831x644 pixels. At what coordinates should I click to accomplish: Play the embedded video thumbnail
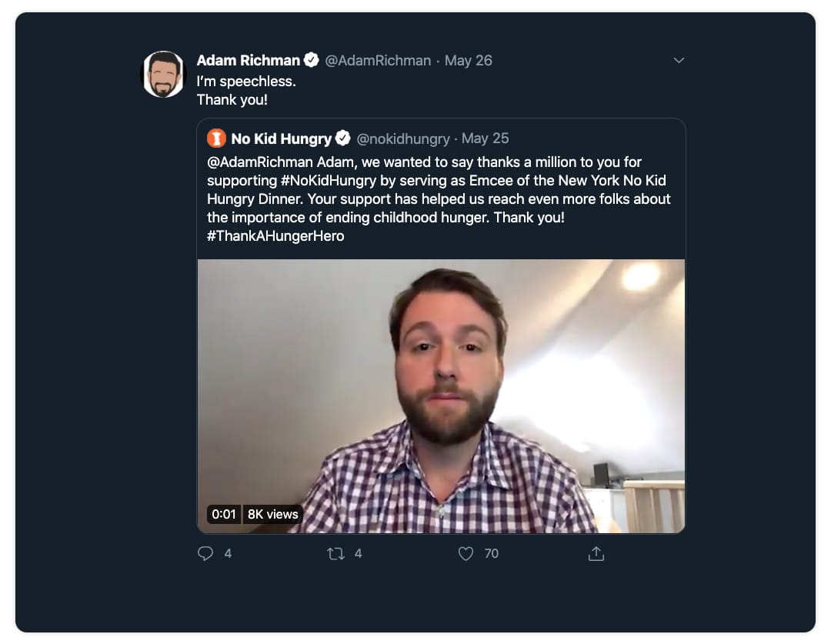coord(441,396)
